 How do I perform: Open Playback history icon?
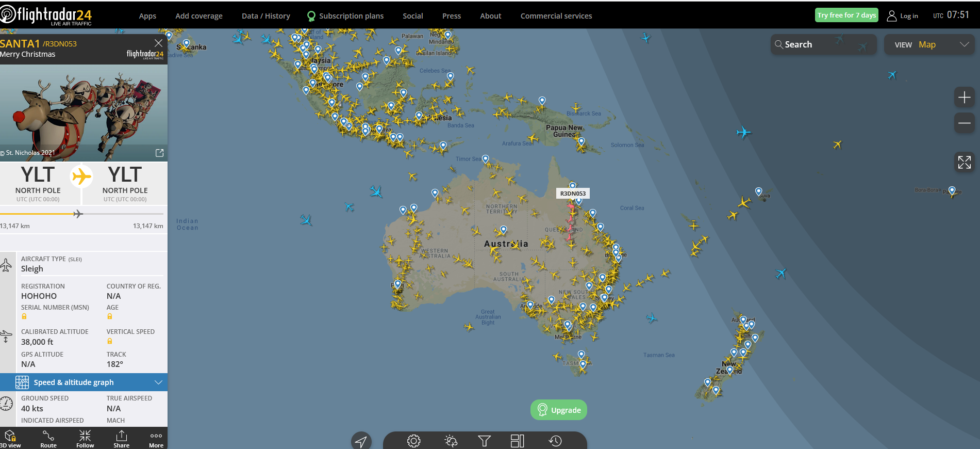click(555, 441)
